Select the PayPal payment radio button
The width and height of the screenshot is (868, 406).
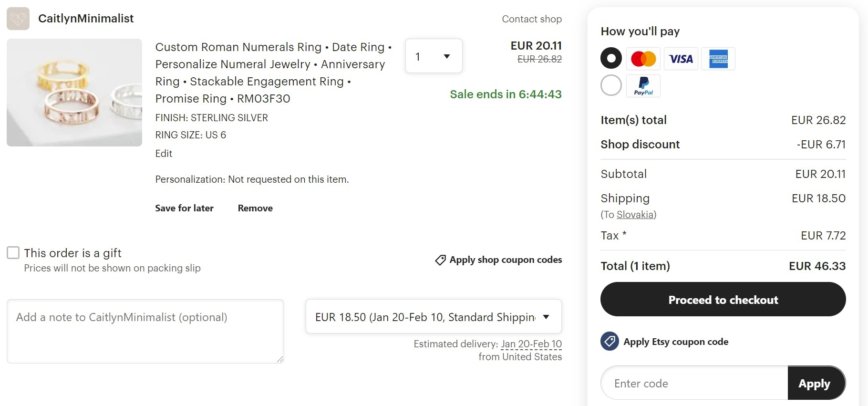[x=611, y=85]
